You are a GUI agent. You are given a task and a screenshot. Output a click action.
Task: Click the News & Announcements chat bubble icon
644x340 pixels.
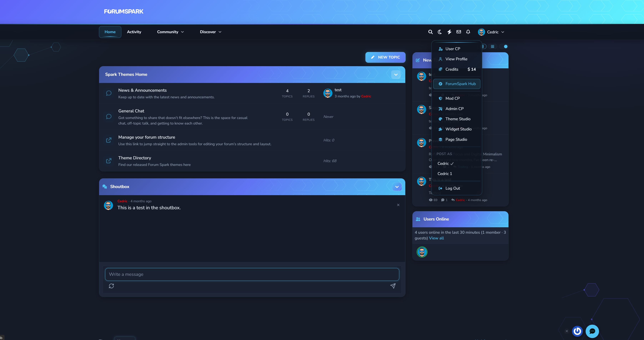pos(109,93)
